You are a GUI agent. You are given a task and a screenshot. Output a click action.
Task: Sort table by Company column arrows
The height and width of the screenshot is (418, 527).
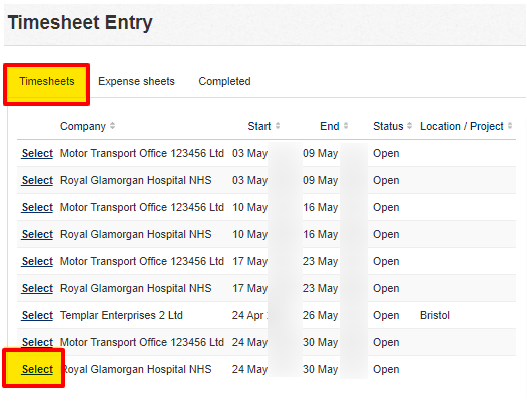tap(113, 126)
